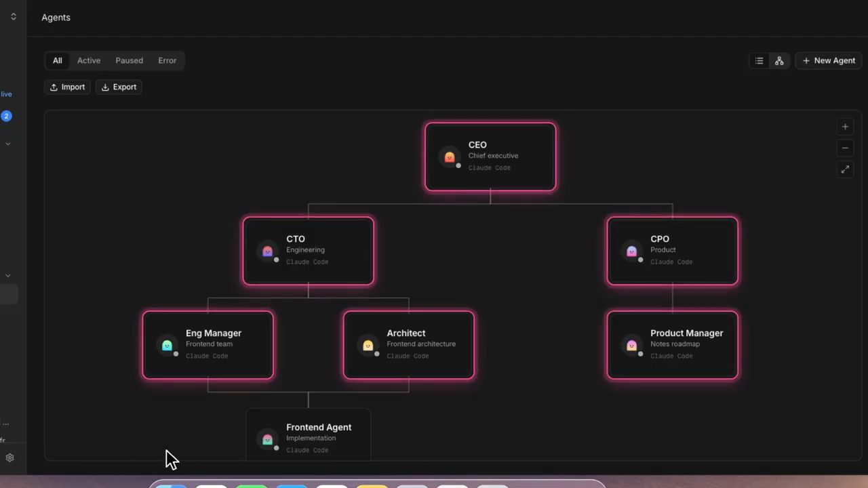Open the sidebar three-dot more menu
Image resolution: width=868 pixels, height=488 pixels.
tap(5, 424)
